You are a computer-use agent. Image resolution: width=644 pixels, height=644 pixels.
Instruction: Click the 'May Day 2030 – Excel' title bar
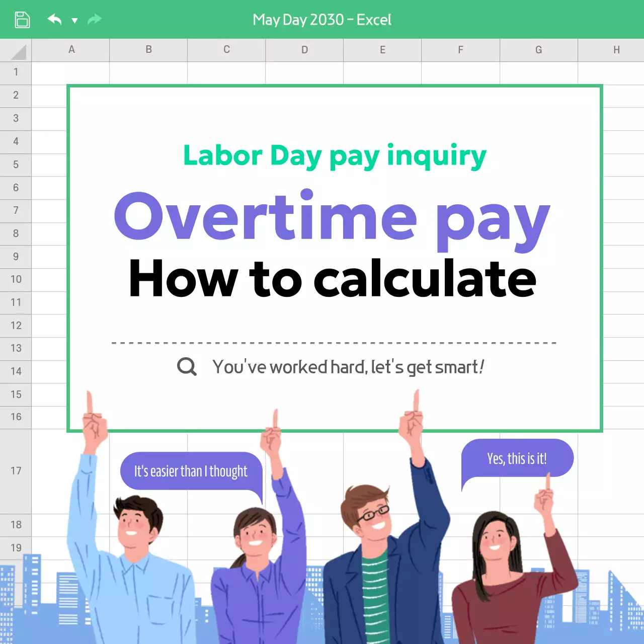[x=322, y=20]
